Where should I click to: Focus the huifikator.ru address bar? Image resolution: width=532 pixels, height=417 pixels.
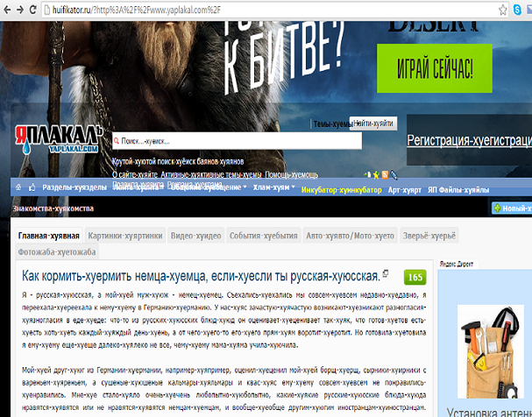(275, 11)
